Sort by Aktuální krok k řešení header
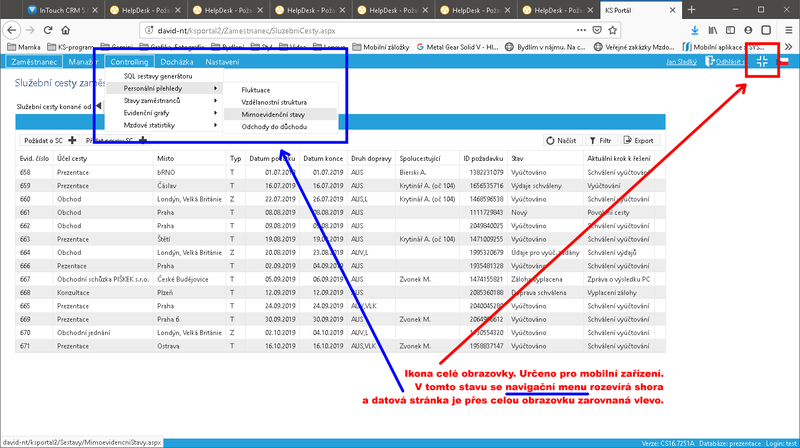Screen dimensions: 800x448 click(x=619, y=159)
